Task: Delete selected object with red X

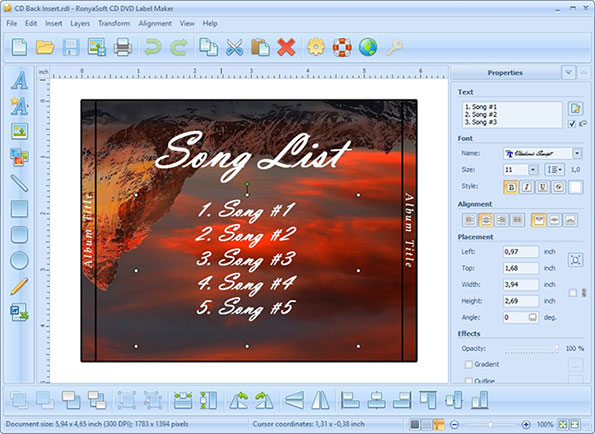Action: click(x=286, y=47)
